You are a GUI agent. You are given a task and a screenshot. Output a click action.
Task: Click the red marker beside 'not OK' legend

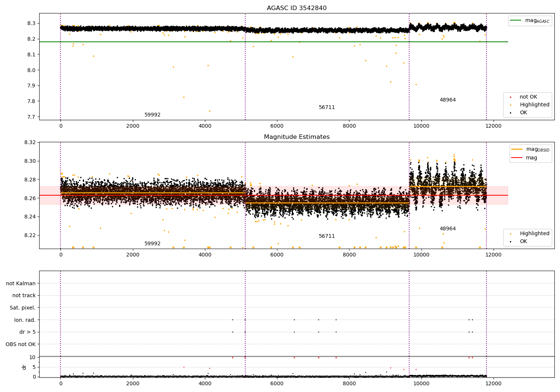[510, 97]
